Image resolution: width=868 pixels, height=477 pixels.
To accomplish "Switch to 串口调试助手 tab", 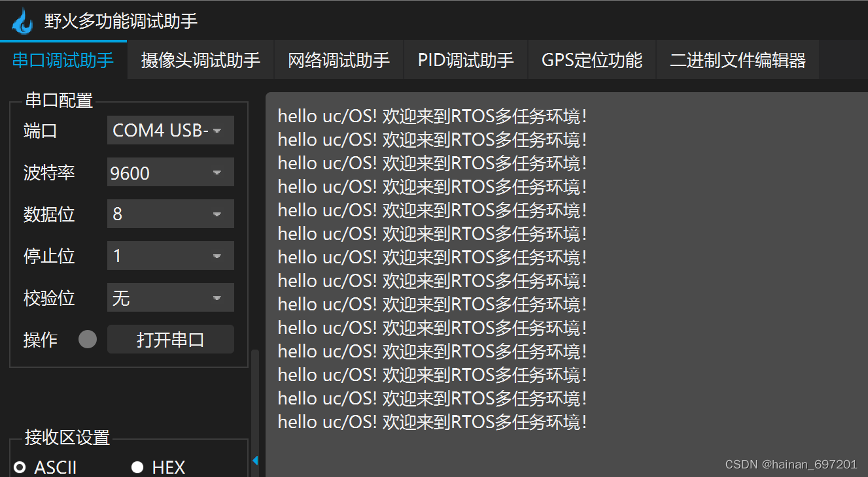I will click(63, 60).
